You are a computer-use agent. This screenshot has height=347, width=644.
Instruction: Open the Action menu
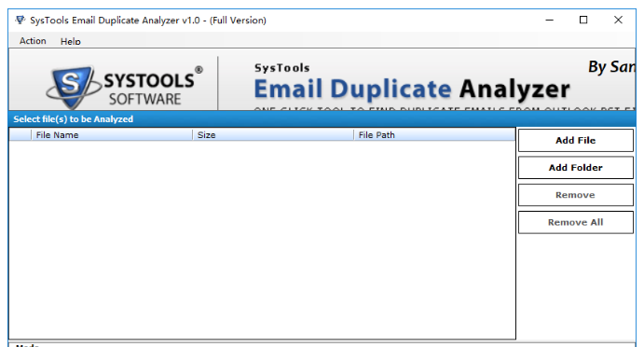pos(33,41)
